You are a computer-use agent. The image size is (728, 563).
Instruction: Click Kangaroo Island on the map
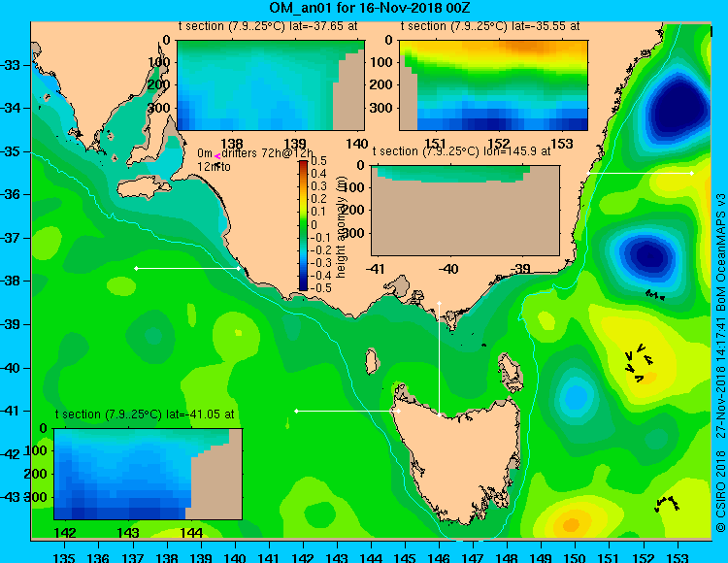point(145,187)
